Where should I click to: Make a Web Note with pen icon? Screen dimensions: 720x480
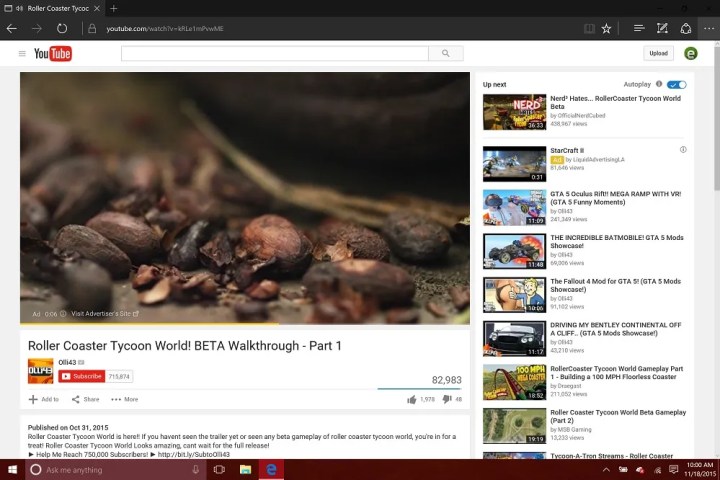662,28
